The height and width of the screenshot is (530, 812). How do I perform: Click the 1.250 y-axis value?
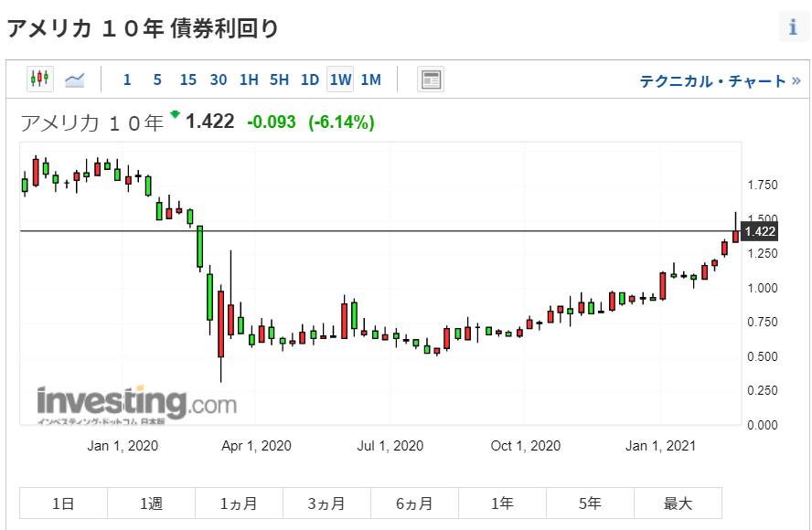(763, 253)
